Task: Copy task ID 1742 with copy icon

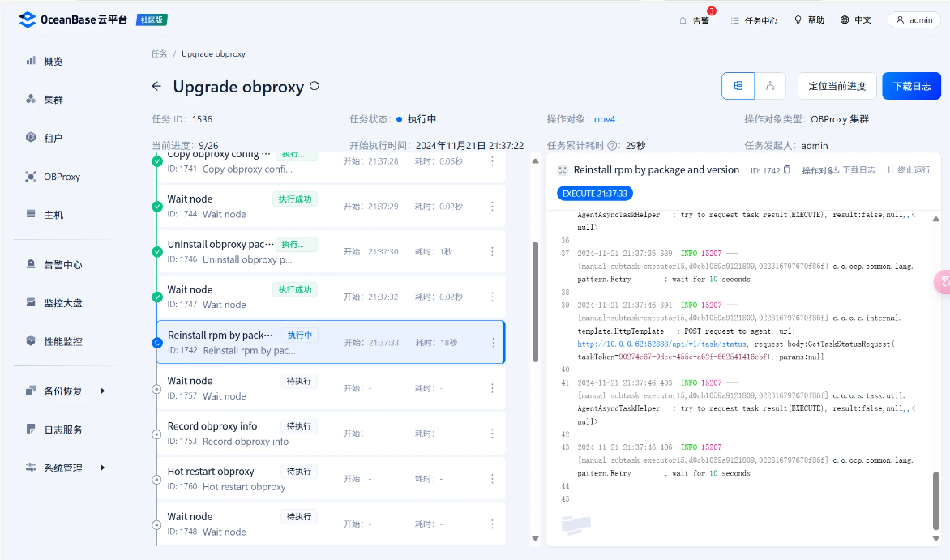Action: pyautogui.click(x=786, y=170)
